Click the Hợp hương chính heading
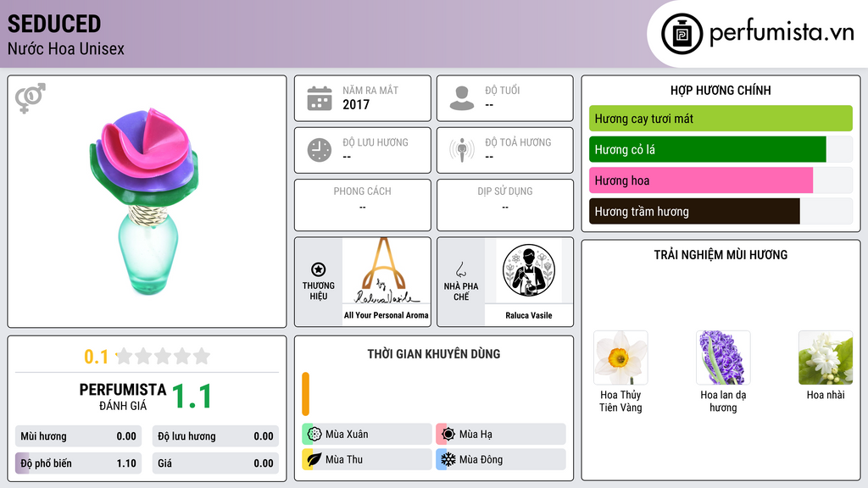868x488 pixels. coord(721,90)
